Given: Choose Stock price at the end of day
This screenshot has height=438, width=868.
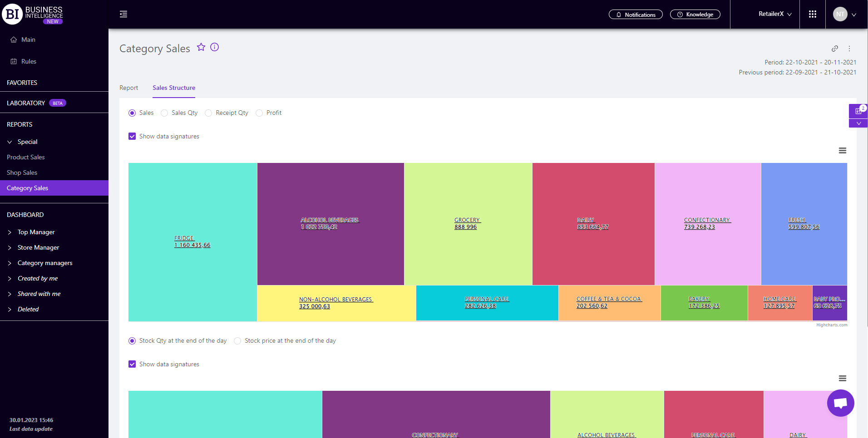Looking at the screenshot, I should tap(237, 341).
